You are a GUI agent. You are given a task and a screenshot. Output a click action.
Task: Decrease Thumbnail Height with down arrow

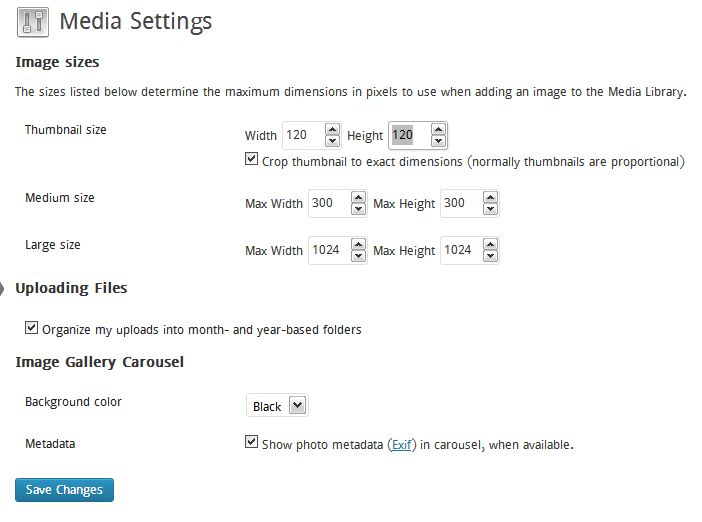pos(438,141)
